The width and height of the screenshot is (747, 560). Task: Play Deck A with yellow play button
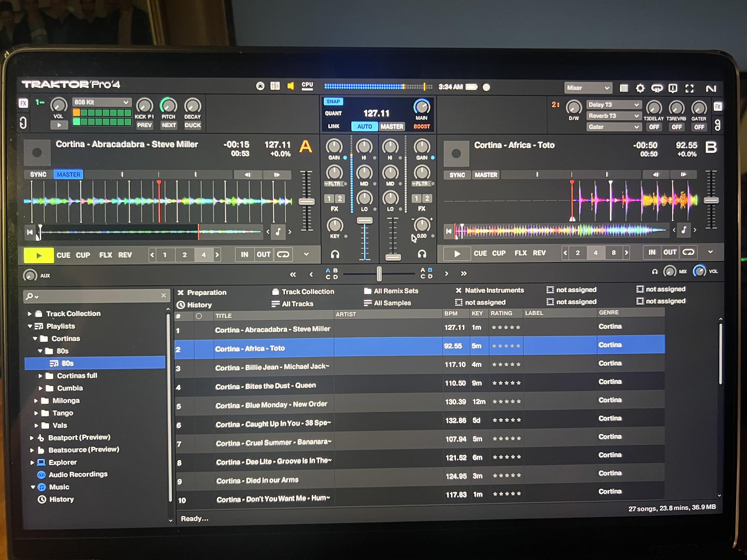[39, 255]
